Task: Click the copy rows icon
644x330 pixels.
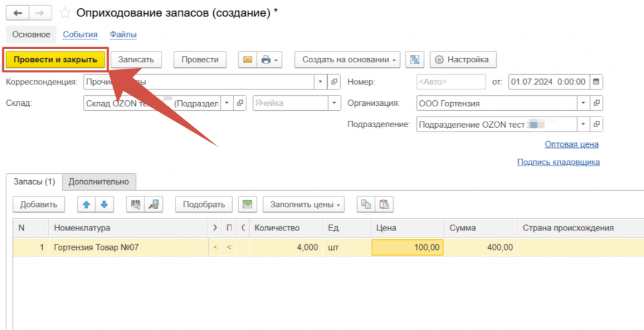Action: 365,204
